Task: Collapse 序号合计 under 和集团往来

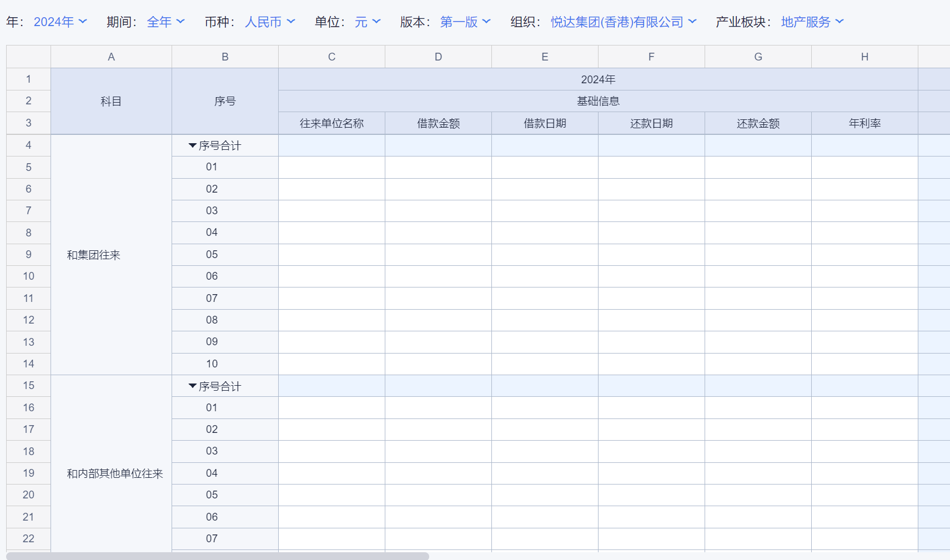Action: coord(193,145)
